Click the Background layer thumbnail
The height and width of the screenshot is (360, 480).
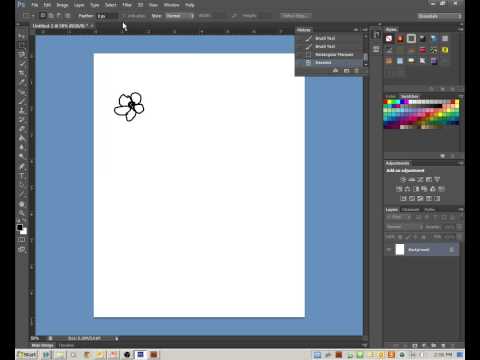[400, 250]
